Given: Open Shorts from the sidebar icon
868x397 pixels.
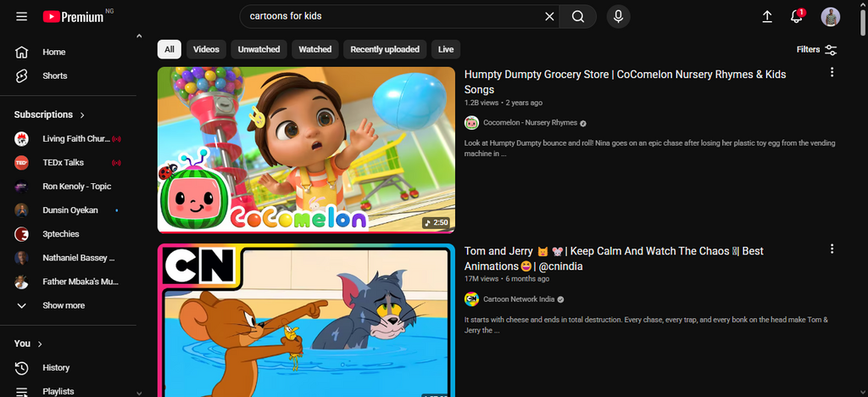Looking at the screenshot, I should pyautogui.click(x=21, y=75).
